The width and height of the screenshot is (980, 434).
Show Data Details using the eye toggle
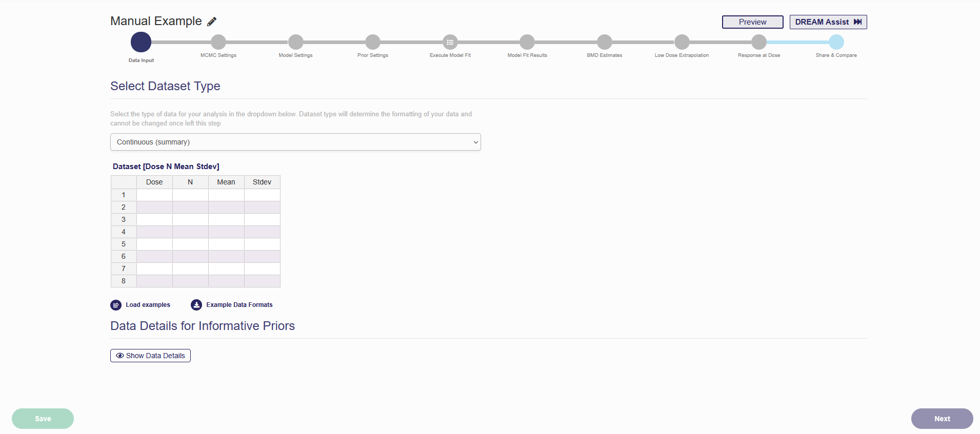pyautogui.click(x=119, y=356)
